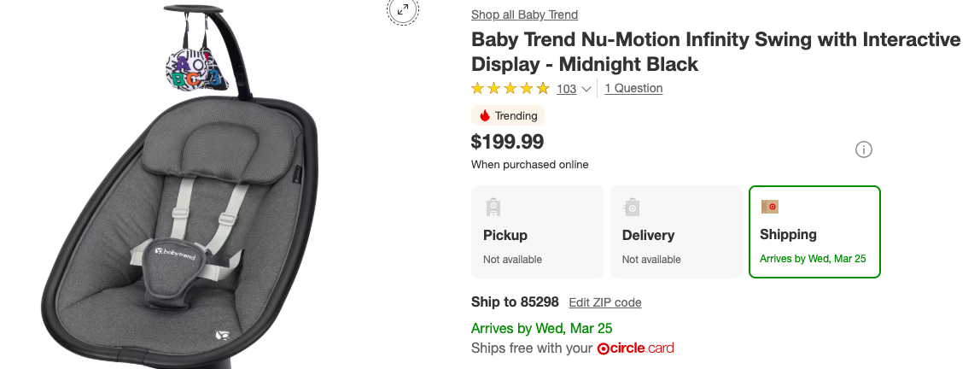Click the Target circle card logo
The height and width of the screenshot is (369, 980).
(637, 348)
